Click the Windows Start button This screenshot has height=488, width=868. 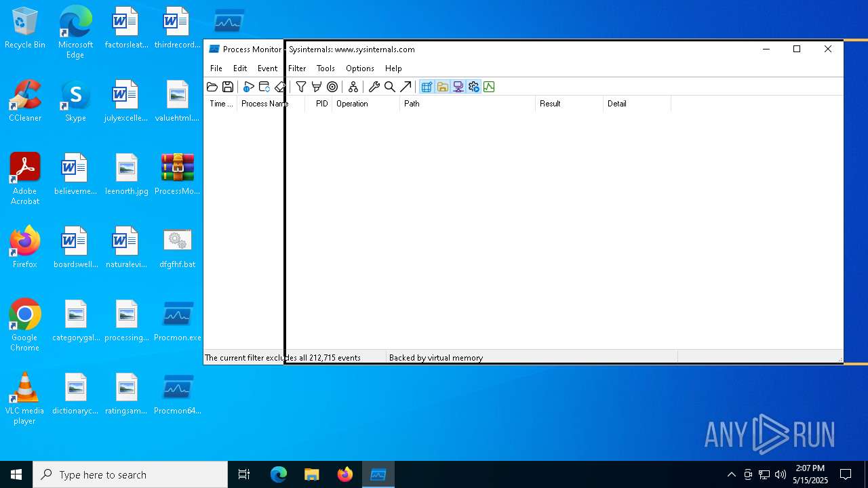(16, 474)
